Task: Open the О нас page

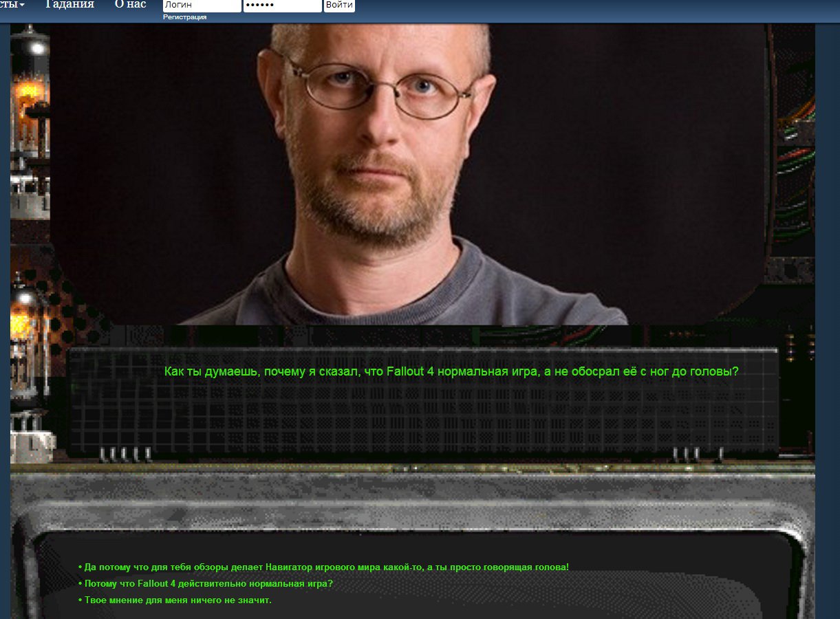Action: point(130,4)
